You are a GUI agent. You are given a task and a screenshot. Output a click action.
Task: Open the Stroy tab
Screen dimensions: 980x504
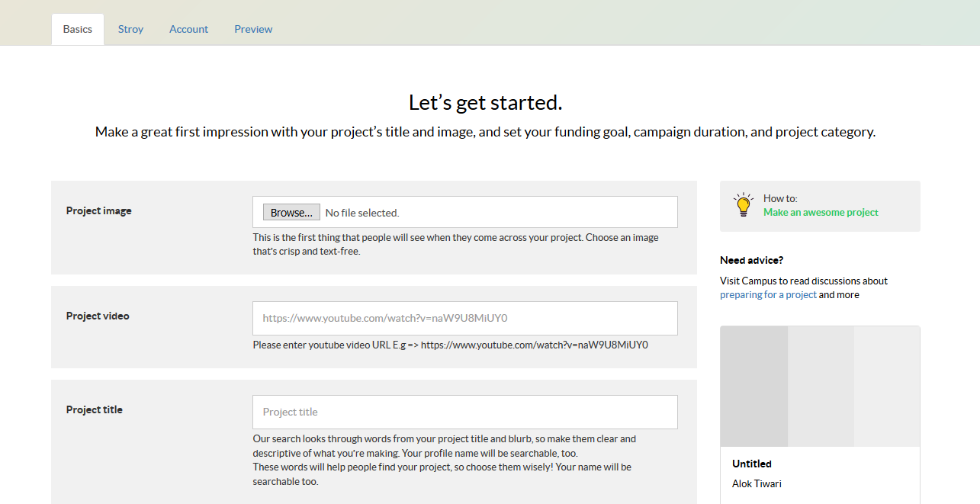130,29
